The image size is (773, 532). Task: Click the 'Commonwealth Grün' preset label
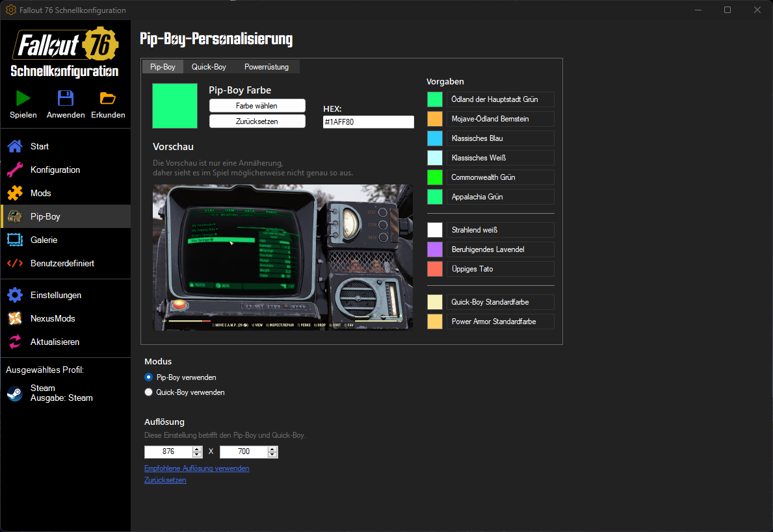[501, 177]
